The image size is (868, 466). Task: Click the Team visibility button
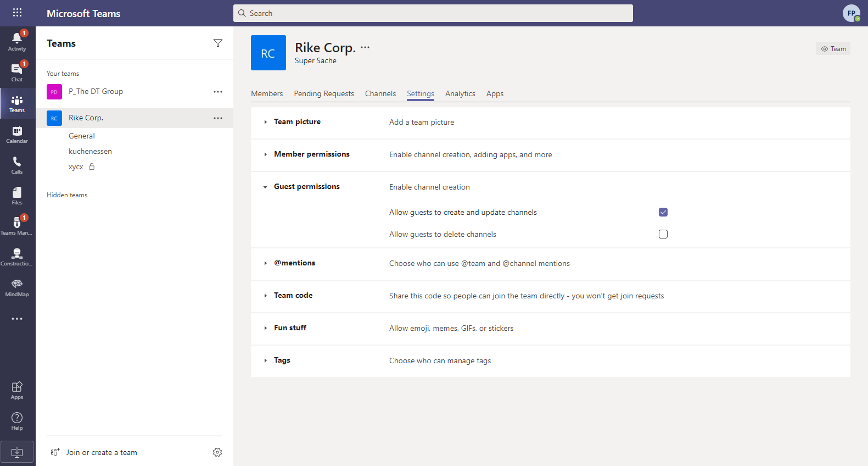coord(833,49)
